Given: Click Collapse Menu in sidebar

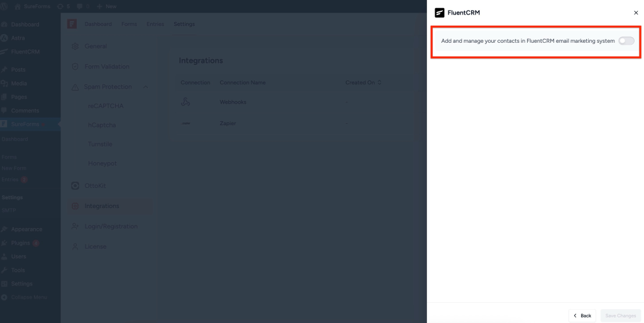Looking at the screenshot, I should coord(29,297).
